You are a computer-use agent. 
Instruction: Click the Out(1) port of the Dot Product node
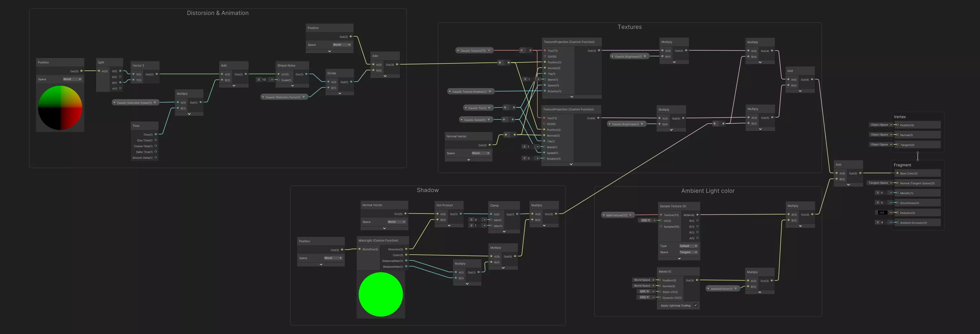tap(460, 214)
